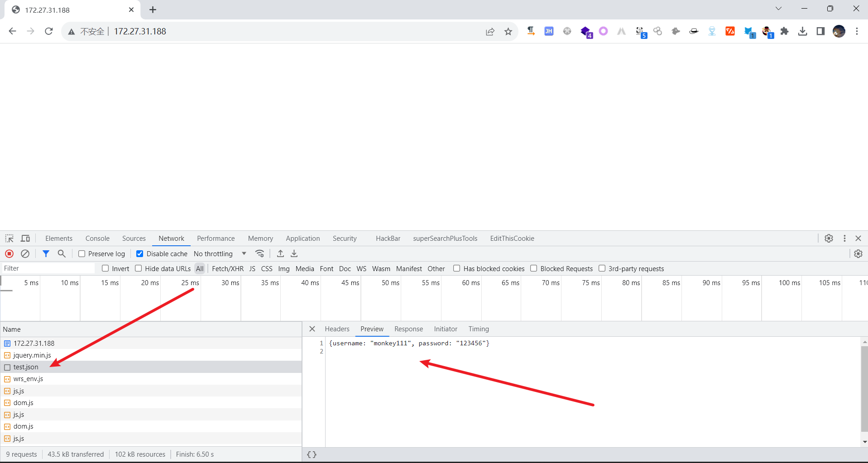Open the DevTools three-dot customize menu
This screenshot has width=868, height=463.
(844, 239)
